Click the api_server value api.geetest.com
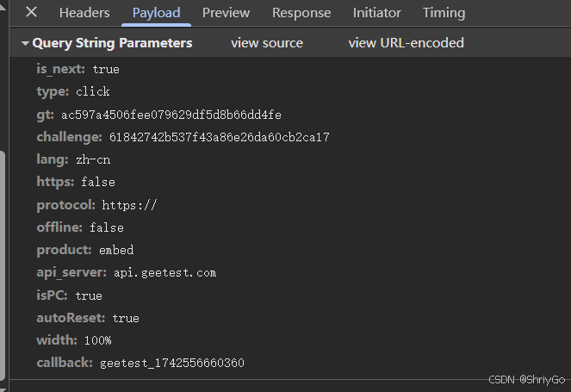The height and width of the screenshot is (392, 571). click(x=164, y=273)
